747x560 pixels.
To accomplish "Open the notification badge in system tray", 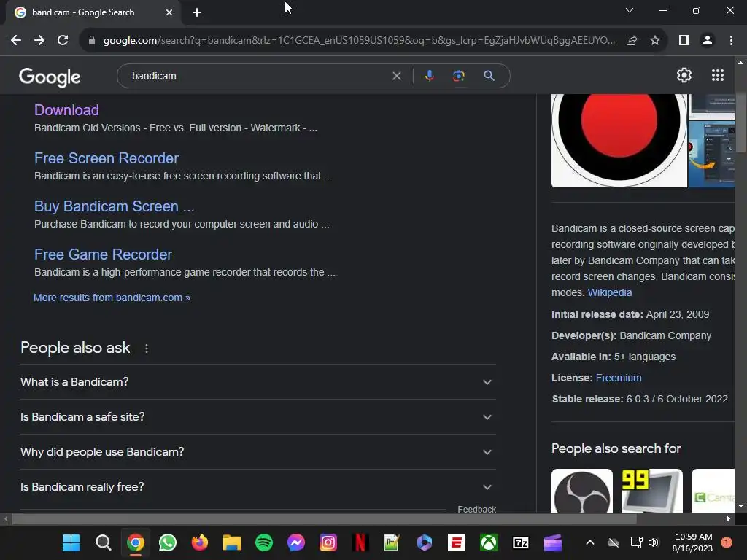I will 727,542.
